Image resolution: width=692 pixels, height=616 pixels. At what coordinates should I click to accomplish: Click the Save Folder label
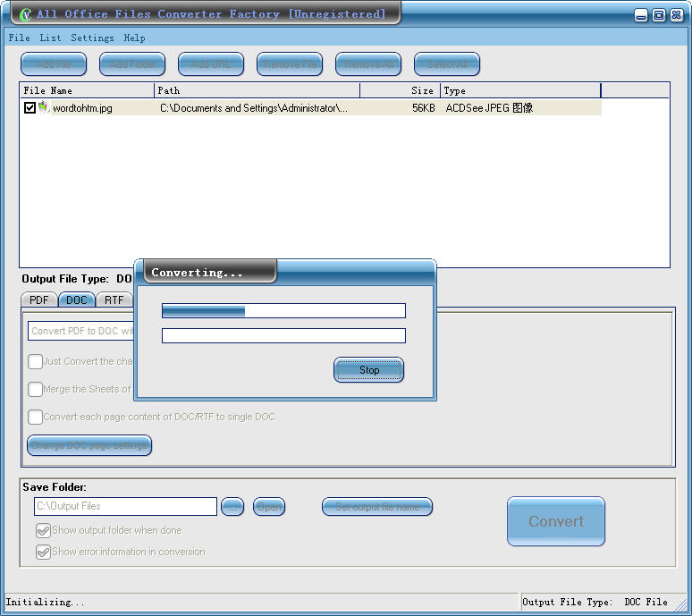click(x=55, y=487)
